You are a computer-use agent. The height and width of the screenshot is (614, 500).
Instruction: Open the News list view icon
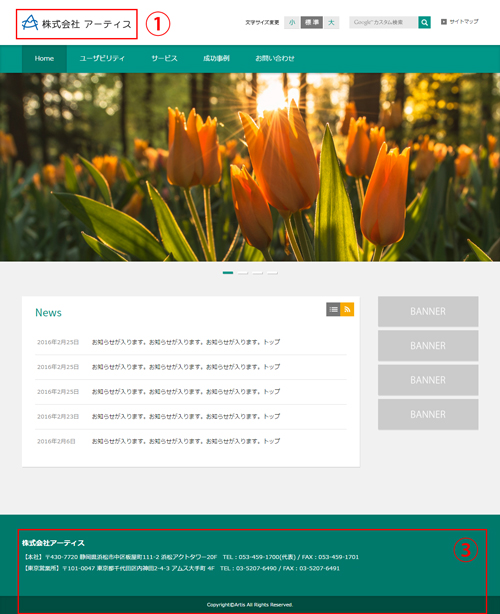[x=333, y=309]
